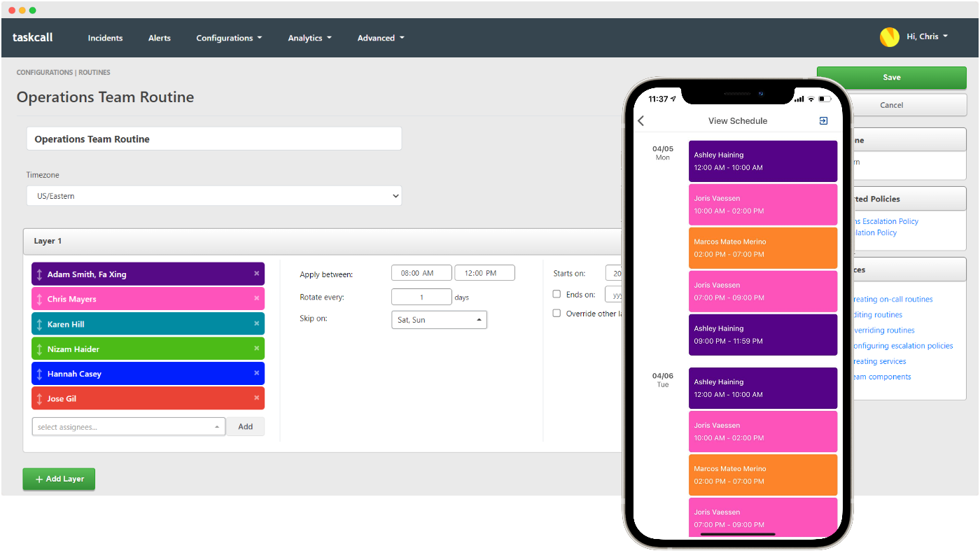Select the reorder arrows on Chris Mayers
This screenshot has height=560, width=980.
coord(39,298)
